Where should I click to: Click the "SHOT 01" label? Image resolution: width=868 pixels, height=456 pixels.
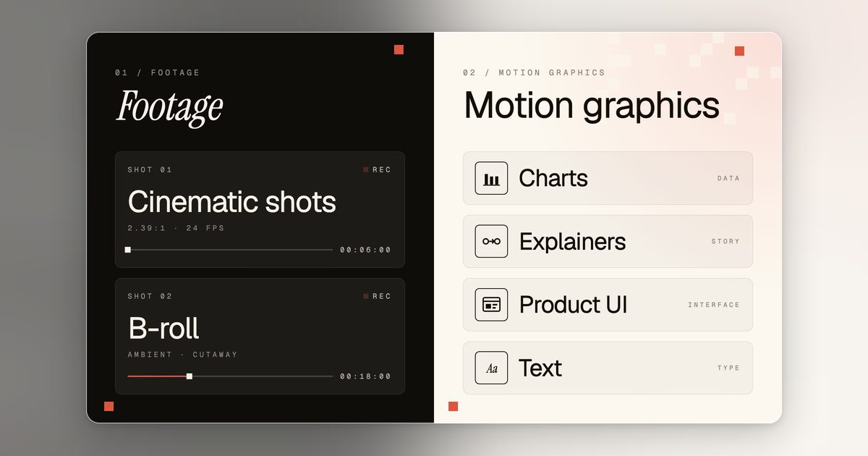point(150,170)
